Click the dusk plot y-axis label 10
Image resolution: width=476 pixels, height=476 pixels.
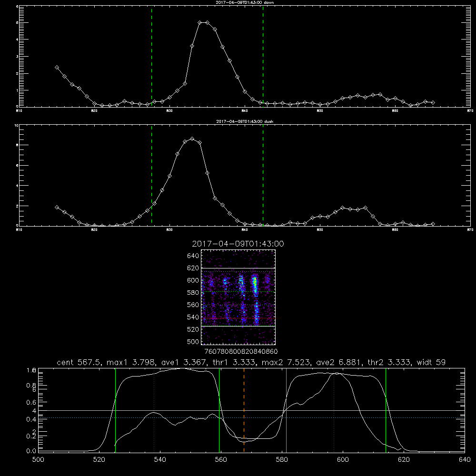click(x=17, y=125)
